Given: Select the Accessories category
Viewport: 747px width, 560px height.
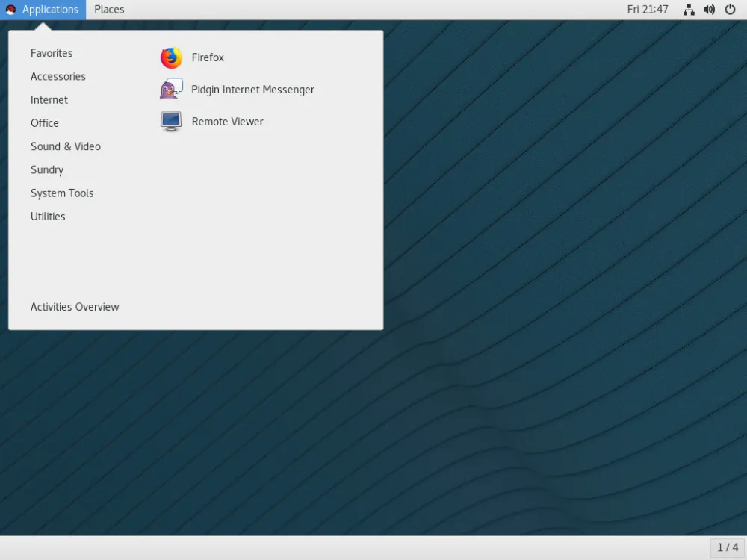Looking at the screenshot, I should (58, 76).
